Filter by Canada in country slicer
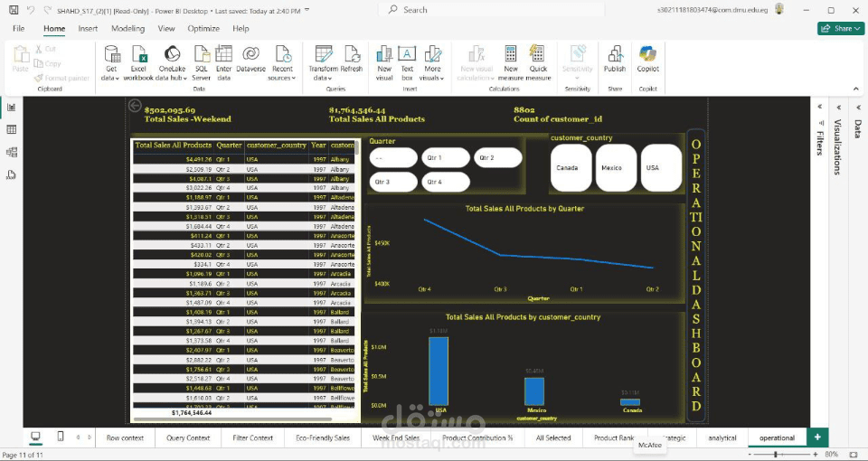This screenshot has height=461, width=868. click(571, 168)
